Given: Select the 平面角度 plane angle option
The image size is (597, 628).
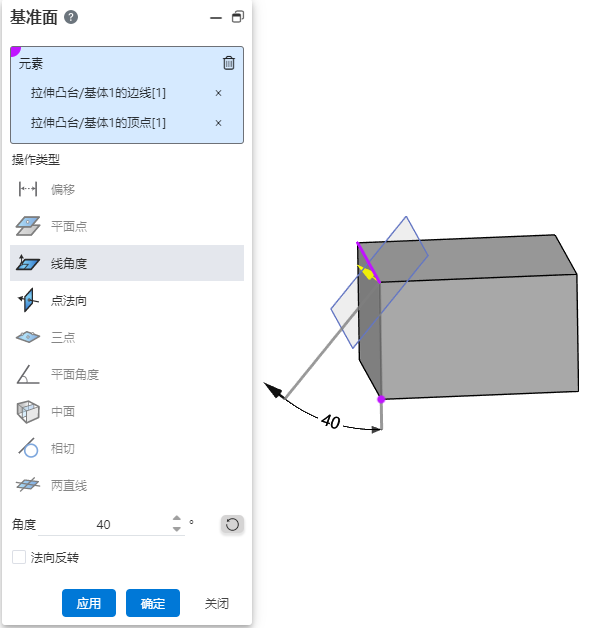Looking at the screenshot, I should point(127,374).
